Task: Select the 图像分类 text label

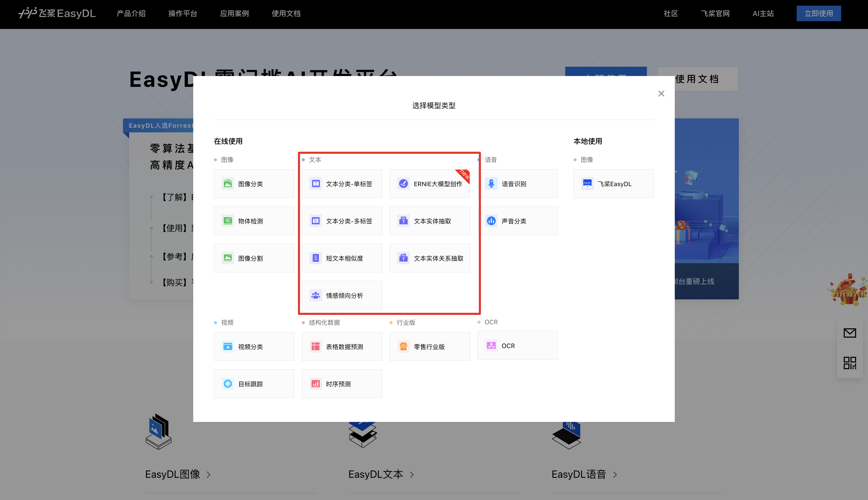Action: pos(250,184)
